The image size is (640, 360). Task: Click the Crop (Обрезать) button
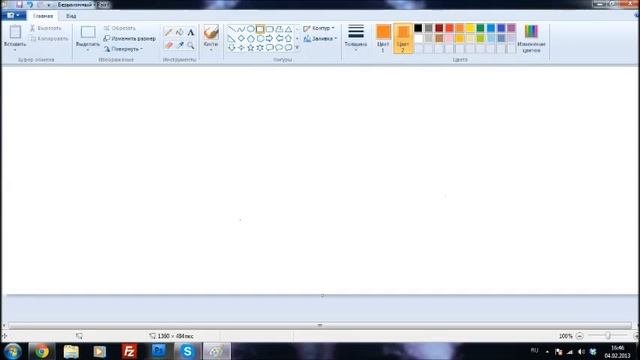[119, 28]
